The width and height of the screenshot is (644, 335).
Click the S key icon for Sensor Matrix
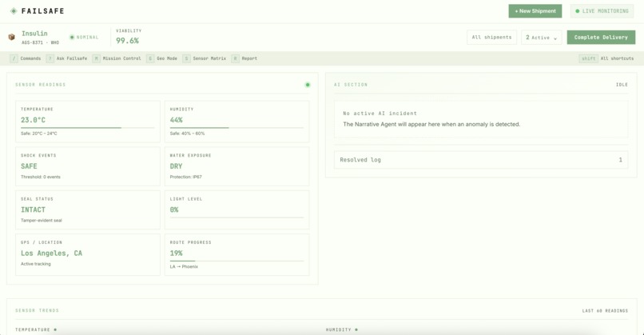point(186,58)
